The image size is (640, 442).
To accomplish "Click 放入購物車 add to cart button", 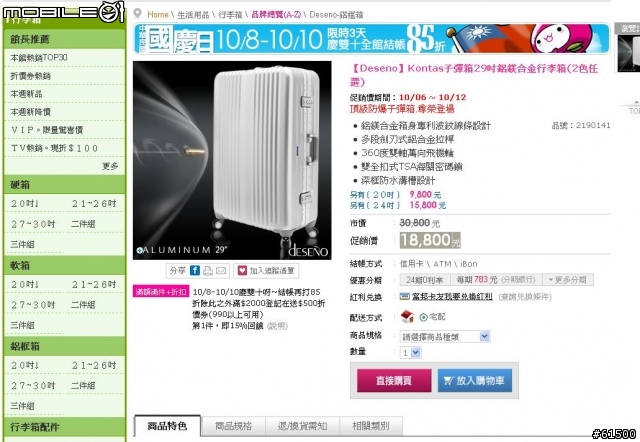I will click(x=475, y=381).
